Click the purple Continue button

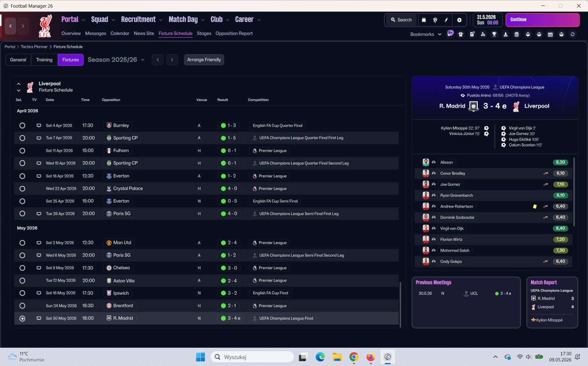543,20
